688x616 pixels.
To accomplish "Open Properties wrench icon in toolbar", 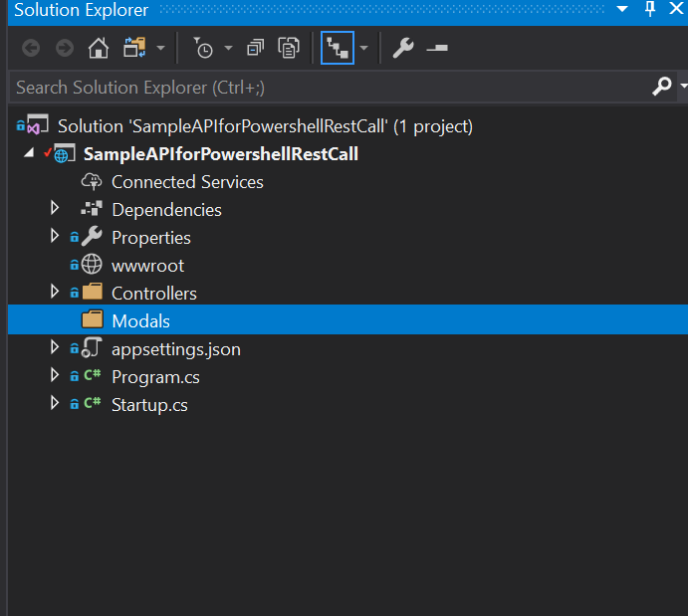I will pos(403,48).
